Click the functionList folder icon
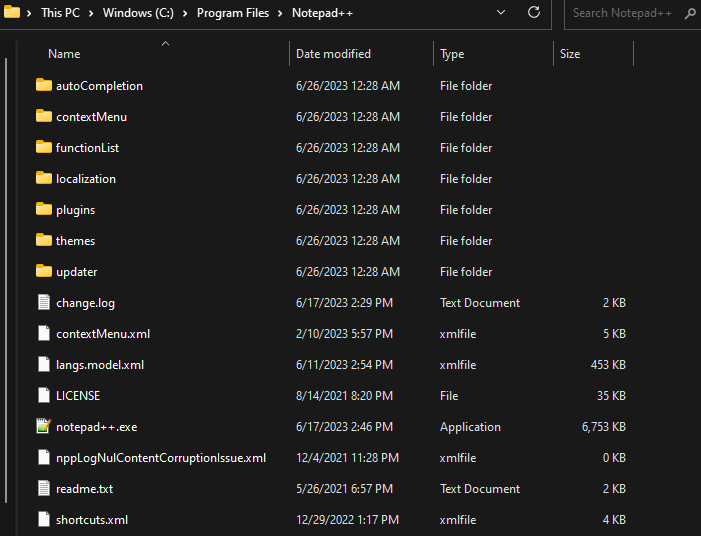Screen dimensions: 701x536 click(43, 147)
